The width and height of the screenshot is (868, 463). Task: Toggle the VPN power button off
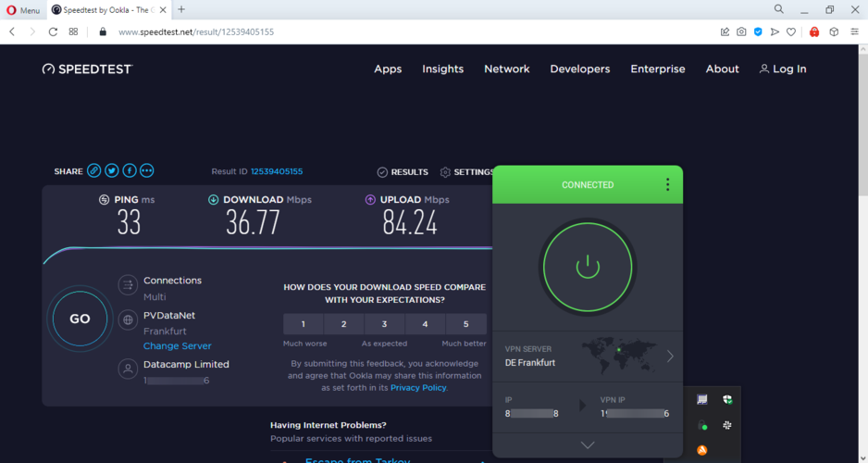coord(588,267)
